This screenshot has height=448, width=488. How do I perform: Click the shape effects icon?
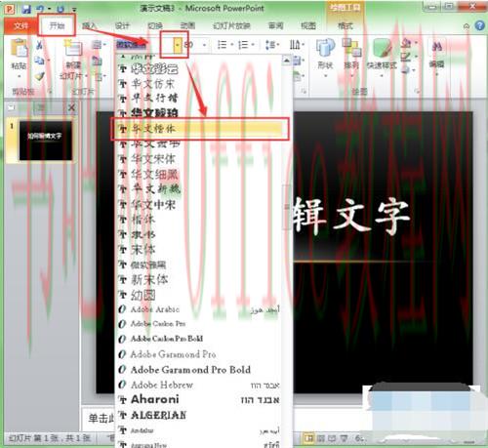(407, 69)
